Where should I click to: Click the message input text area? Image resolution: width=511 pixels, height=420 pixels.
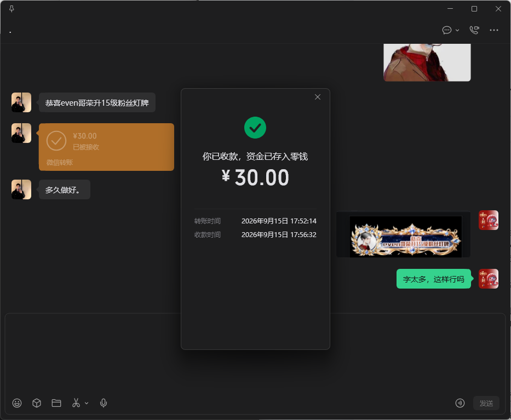[x=255, y=354]
